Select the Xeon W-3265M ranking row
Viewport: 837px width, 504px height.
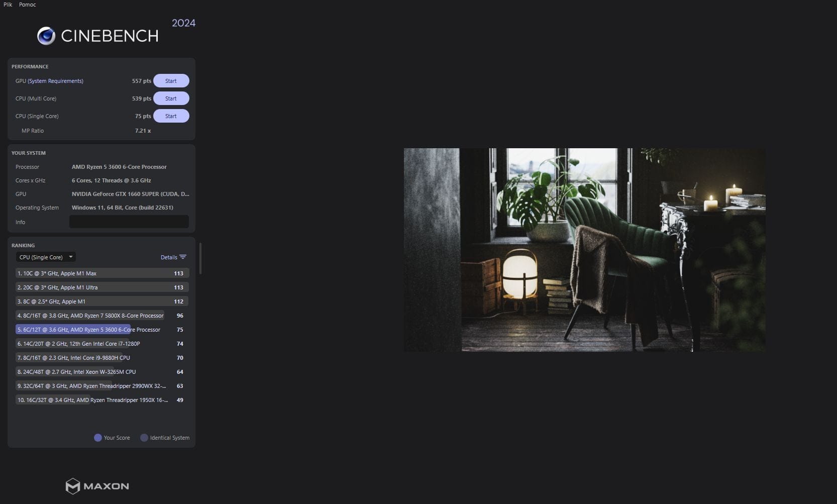[x=102, y=372]
